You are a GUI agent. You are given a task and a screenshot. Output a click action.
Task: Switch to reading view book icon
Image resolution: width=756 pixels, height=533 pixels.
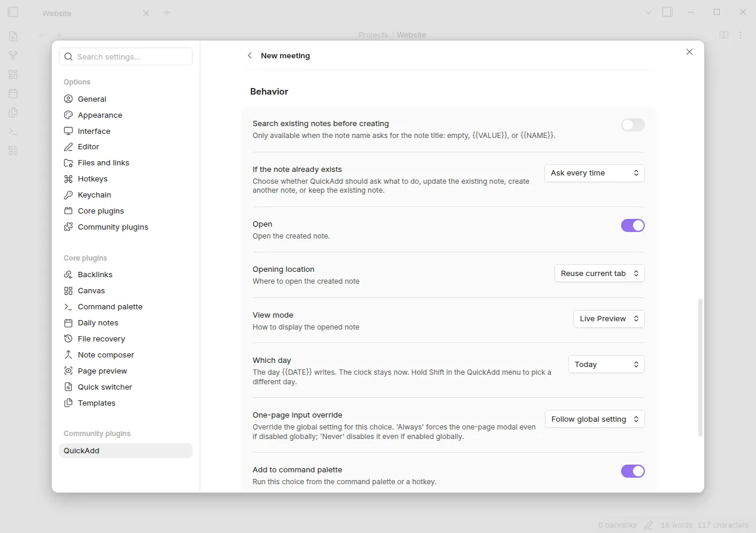724,35
